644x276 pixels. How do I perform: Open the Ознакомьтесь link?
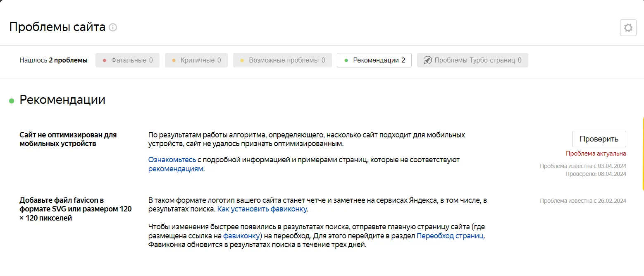[x=172, y=160]
